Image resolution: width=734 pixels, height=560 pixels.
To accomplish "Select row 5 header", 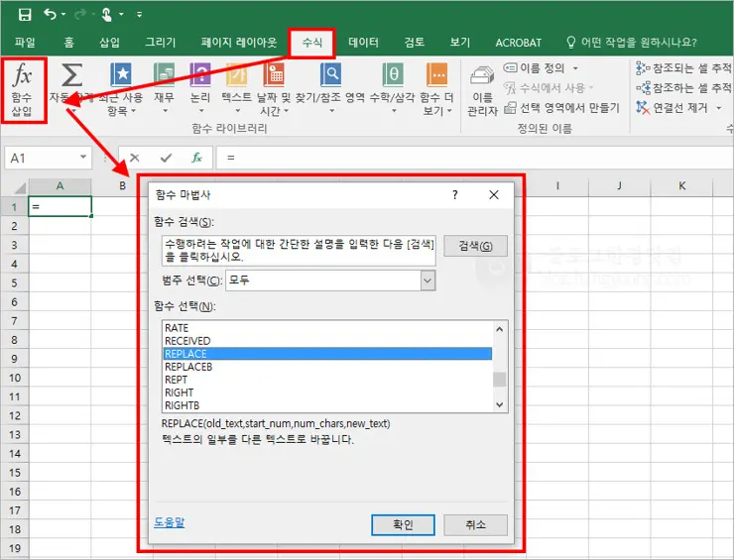I will click(x=15, y=283).
